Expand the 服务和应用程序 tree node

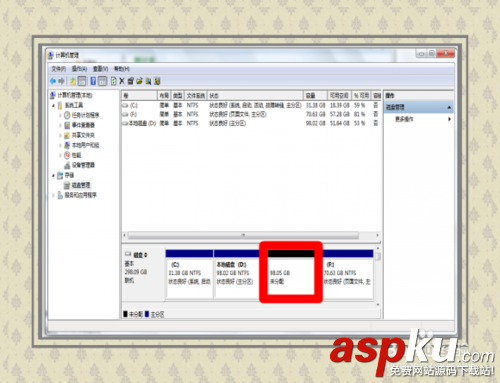tap(53, 195)
